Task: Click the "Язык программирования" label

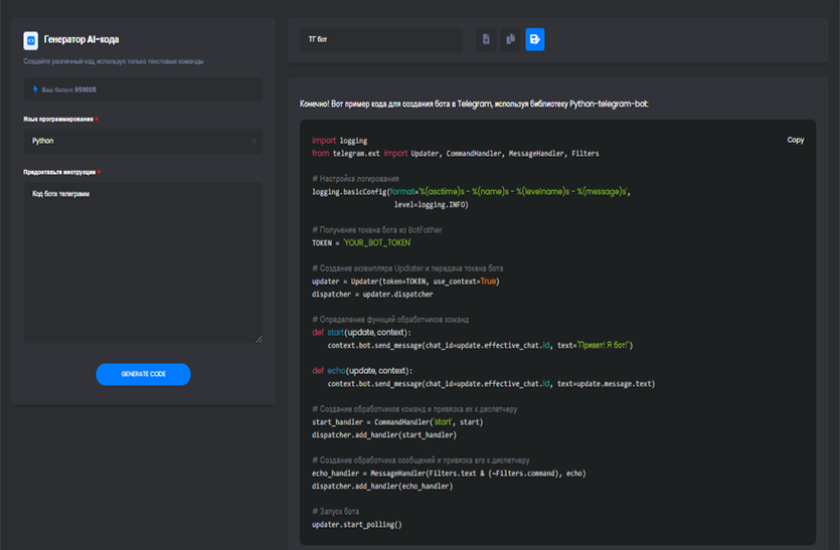Action: coord(58,119)
